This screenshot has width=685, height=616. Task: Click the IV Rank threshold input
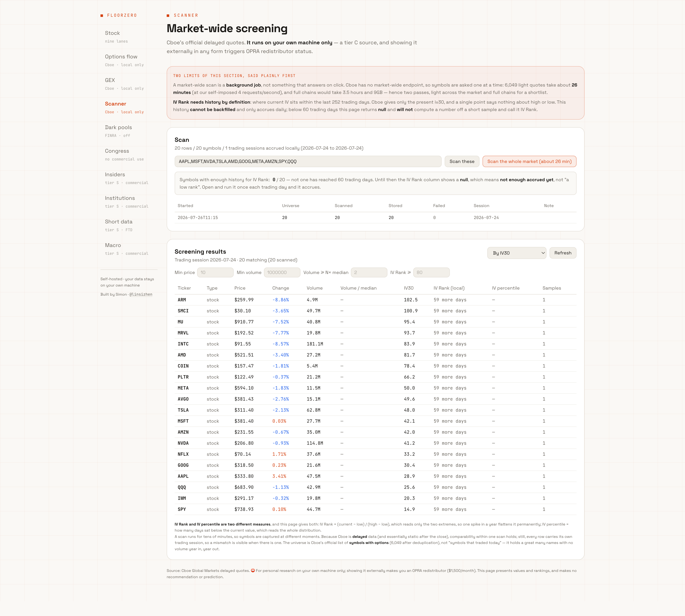(x=431, y=272)
